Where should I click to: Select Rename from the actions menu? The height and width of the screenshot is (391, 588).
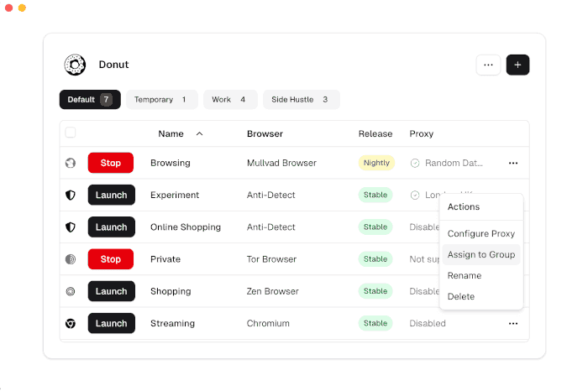(x=481, y=276)
